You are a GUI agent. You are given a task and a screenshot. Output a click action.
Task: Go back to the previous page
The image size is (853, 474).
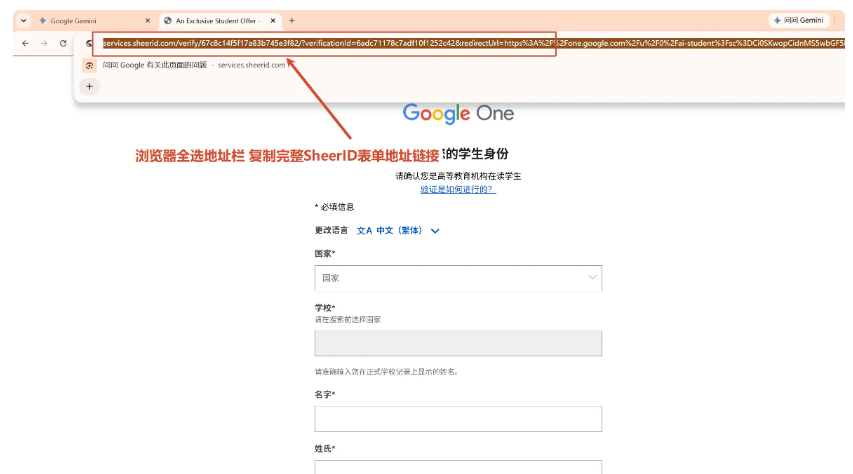coord(25,43)
